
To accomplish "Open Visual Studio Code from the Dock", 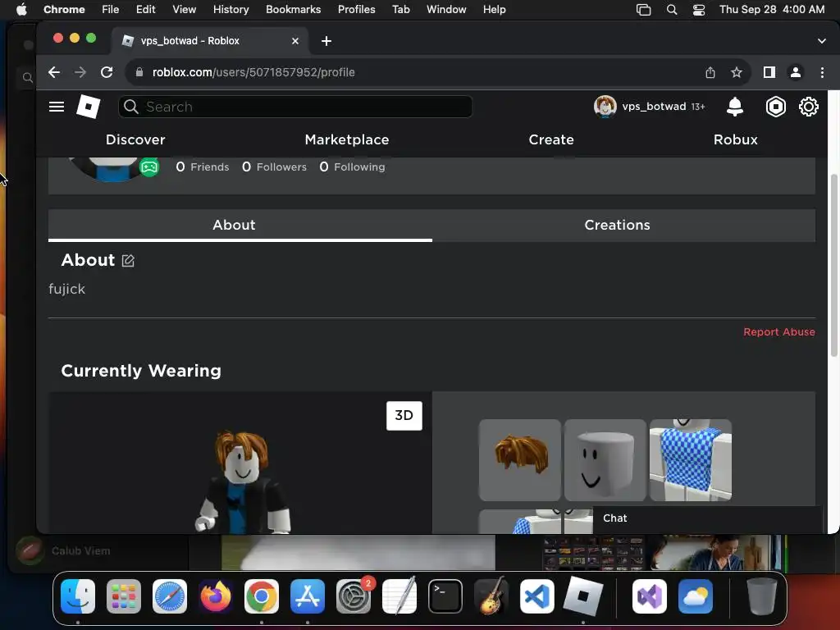I will point(536,596).
